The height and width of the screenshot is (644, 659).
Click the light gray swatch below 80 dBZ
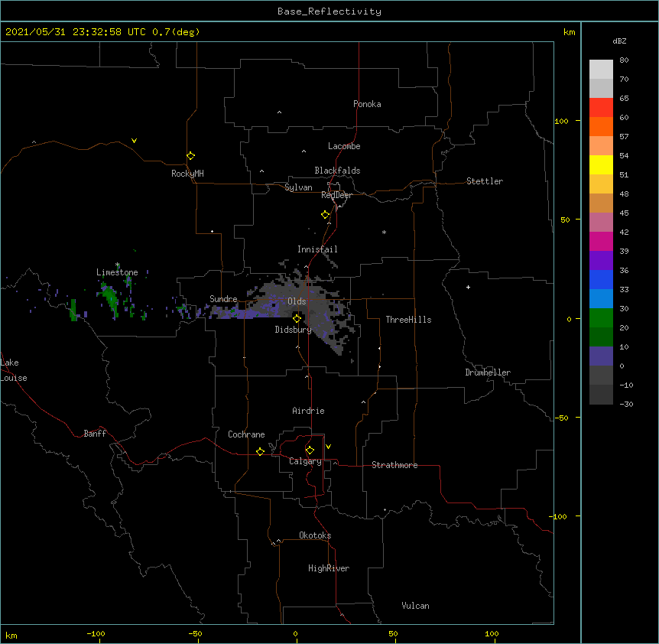tap(601, 69)
